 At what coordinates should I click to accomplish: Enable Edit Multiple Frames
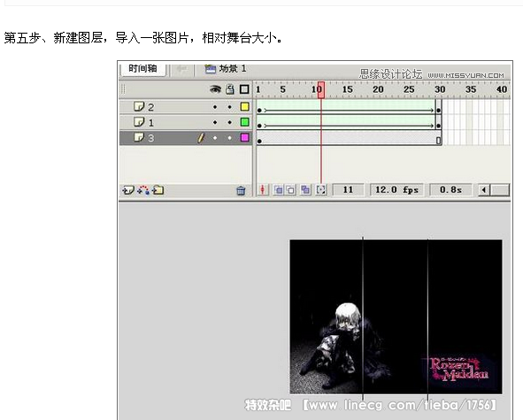click(x=305, y=190)
